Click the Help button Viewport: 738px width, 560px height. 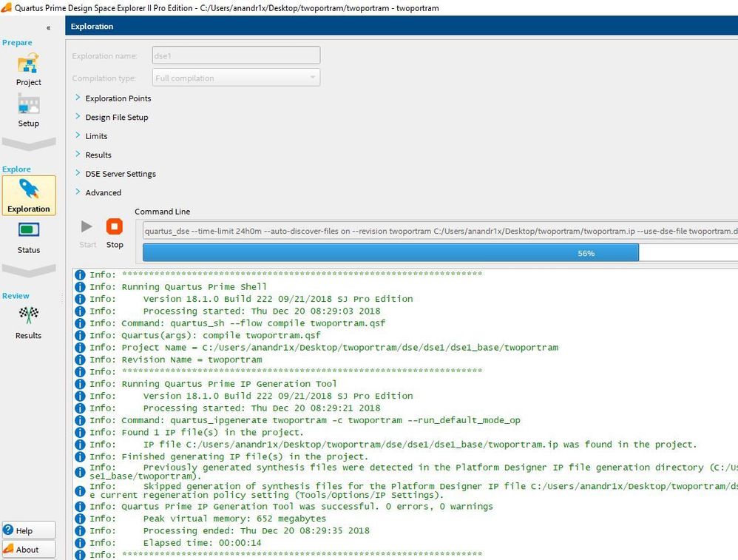[28, 530]
